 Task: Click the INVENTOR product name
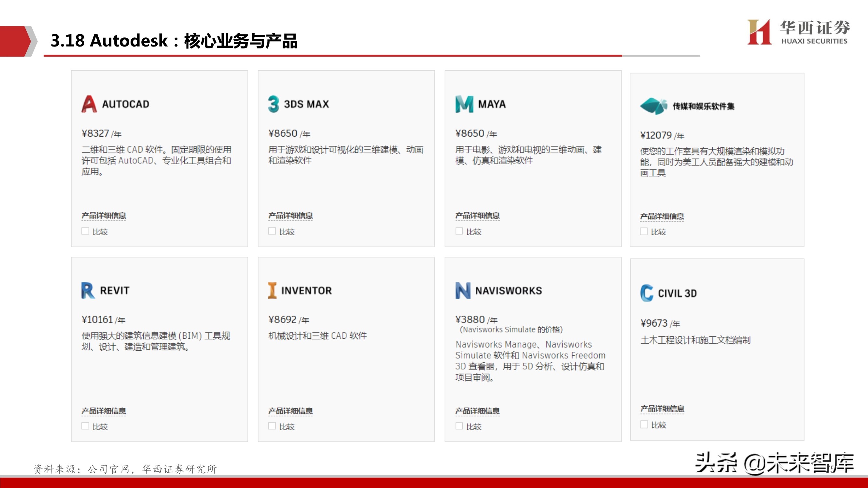pyautogui.click(x=306, y=291)
